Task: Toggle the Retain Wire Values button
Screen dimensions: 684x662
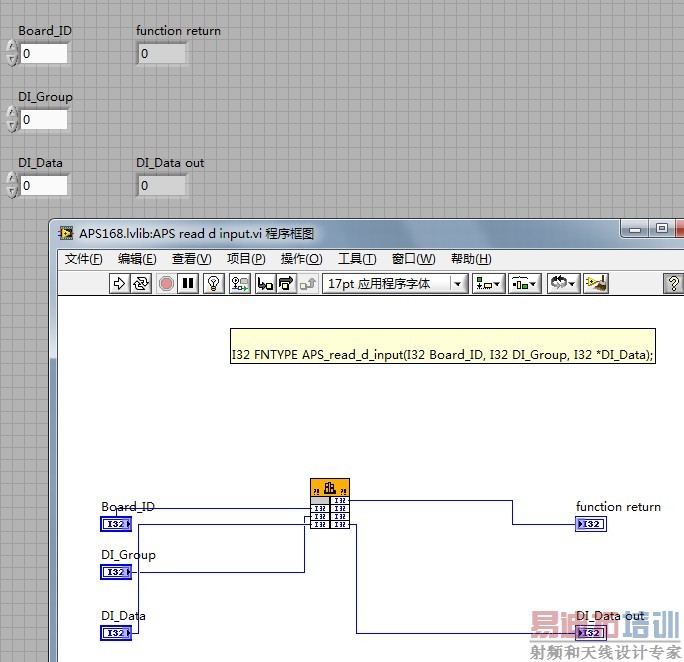Action: click(239, 283)
